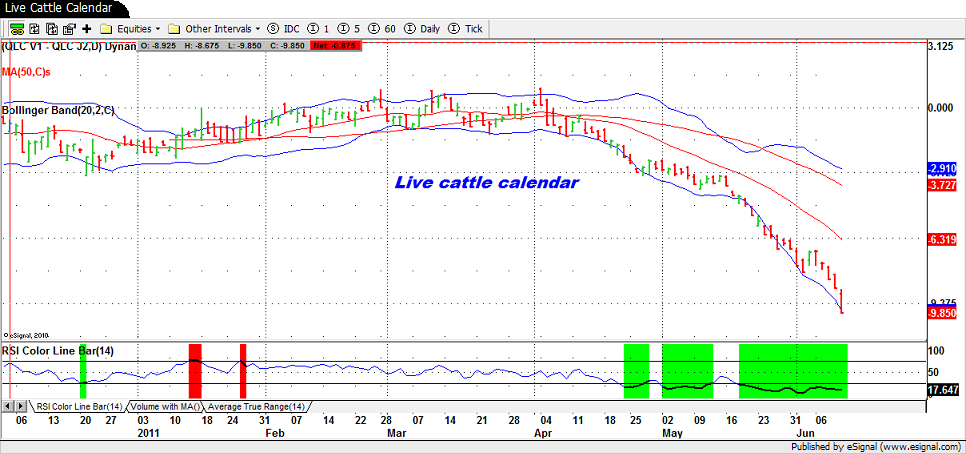
Task: Select the IDC symbol button
Action: [x=283, y=29]
